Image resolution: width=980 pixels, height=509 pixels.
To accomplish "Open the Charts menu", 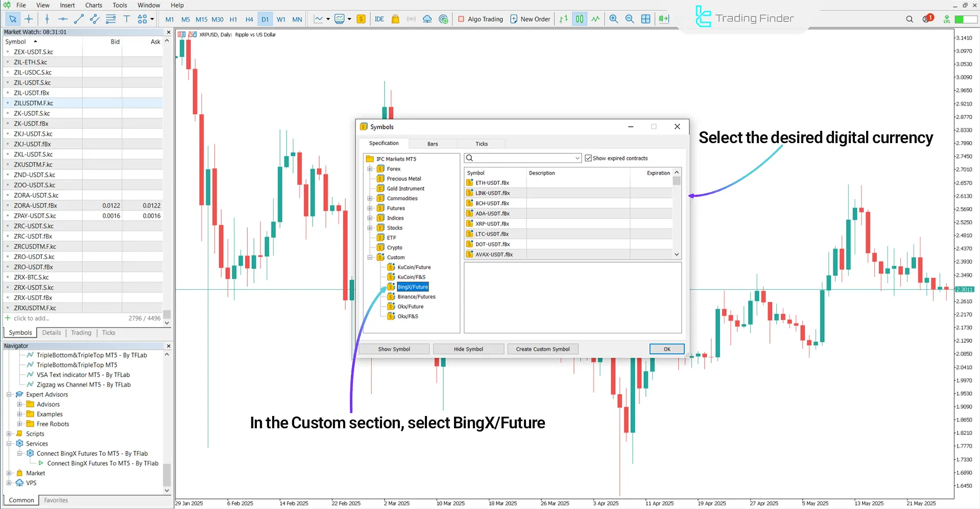I will 93,5.
